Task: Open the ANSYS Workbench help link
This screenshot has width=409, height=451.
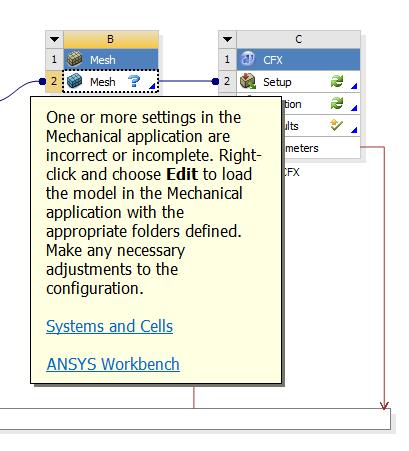Action: point(113,364)
